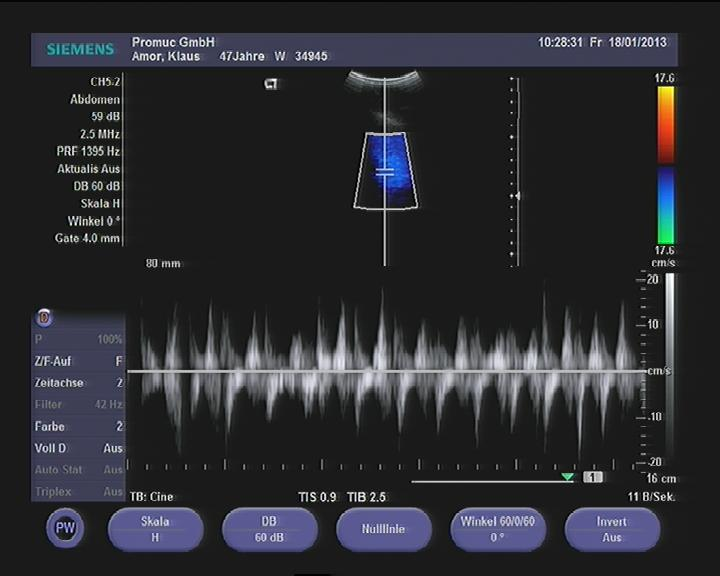Viewport: 720px width, 576px height.
Task: Open the DB 60 dB selector
Action: pos(269,529)
